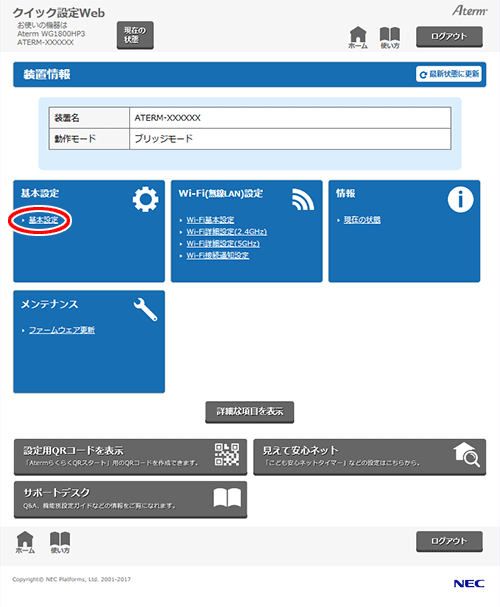
Task: Open 見えて安心ネット banner
Action: pos(370,457)
